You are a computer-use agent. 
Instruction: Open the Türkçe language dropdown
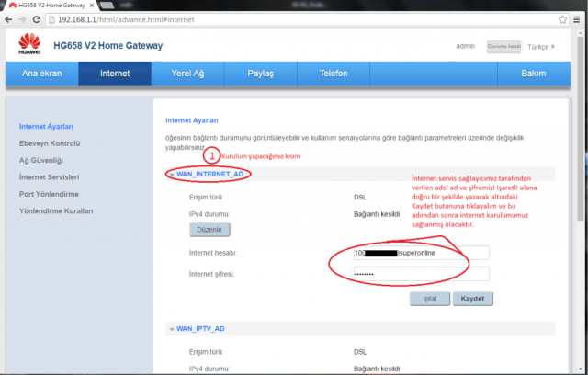[x=540, y=46]
